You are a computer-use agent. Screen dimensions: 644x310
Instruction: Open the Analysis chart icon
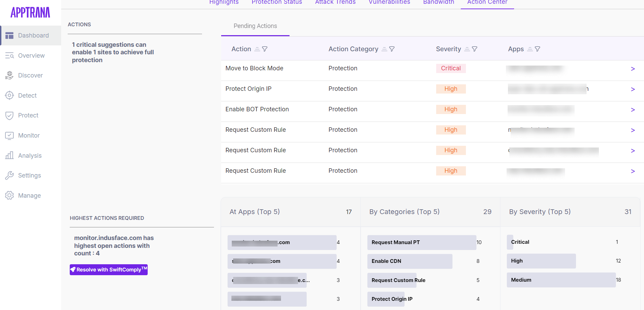(x=9, y=155)
